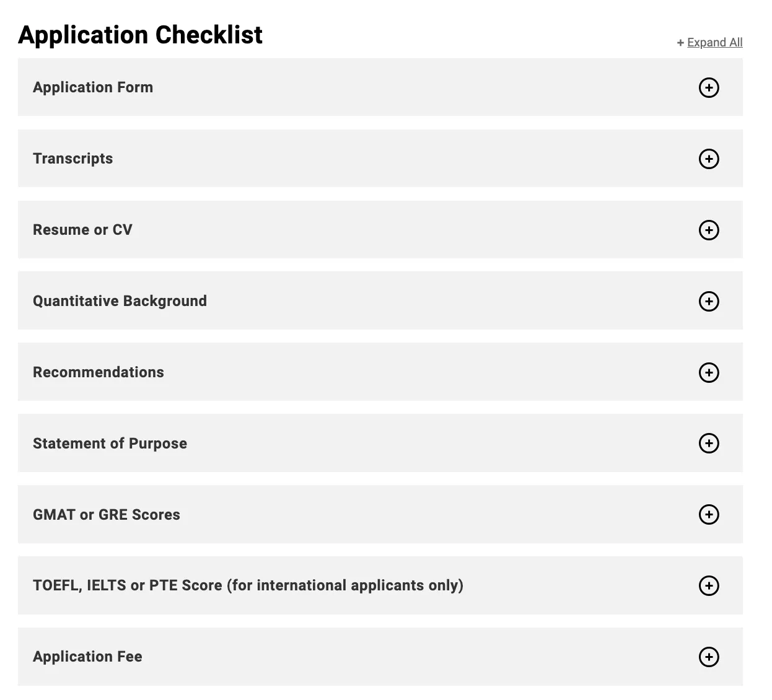Click the plus icon on GMAT or GRE Scores
772x700 pixels.
[709, 514]
